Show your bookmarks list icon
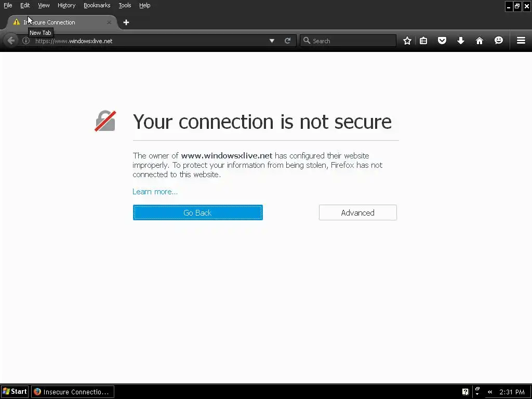Screen dimensions: 532x399 [x=423, y=41]
